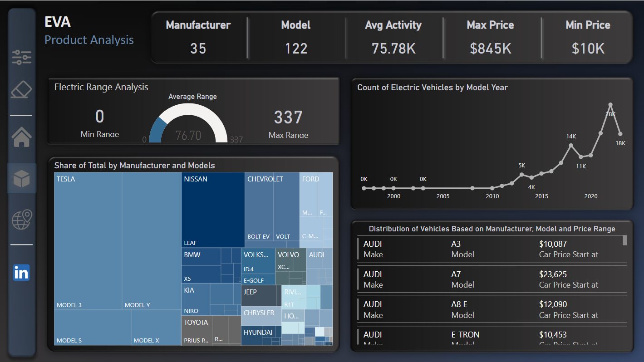Image resolution: width=644 pixels, height=362 pixels.
Task: Click price $23,625 in the table
Action: click(553, 274)
